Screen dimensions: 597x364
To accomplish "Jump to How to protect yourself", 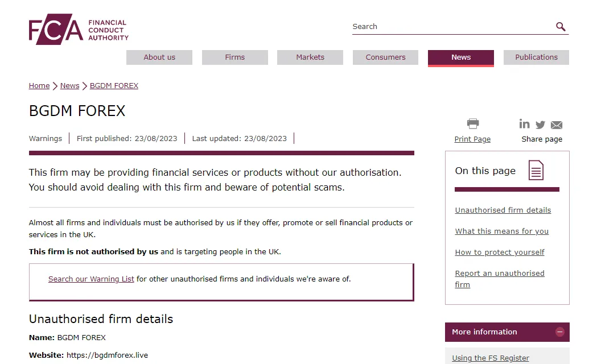I will [500, 252].
